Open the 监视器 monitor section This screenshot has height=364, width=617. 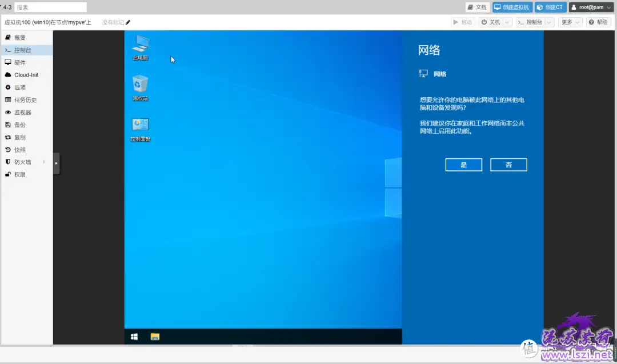(27, 113)
